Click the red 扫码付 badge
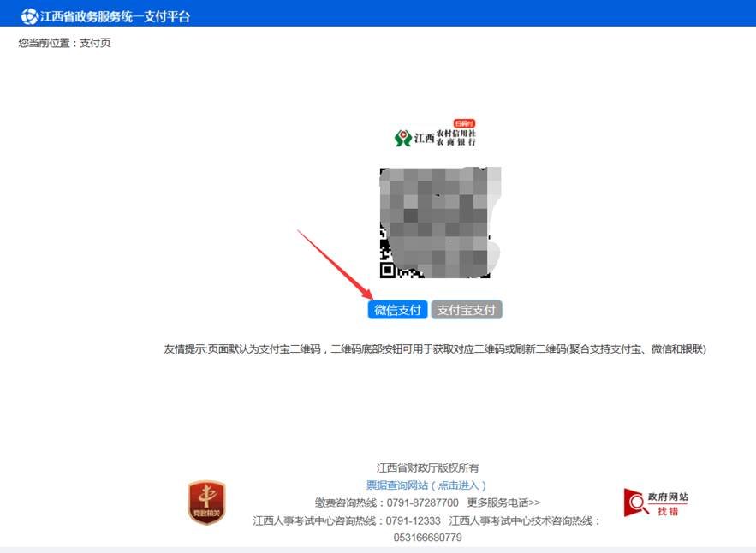Image resolution: width=756 pixels, height=553 pixels. pyautogui.click(x=464, y=124)
